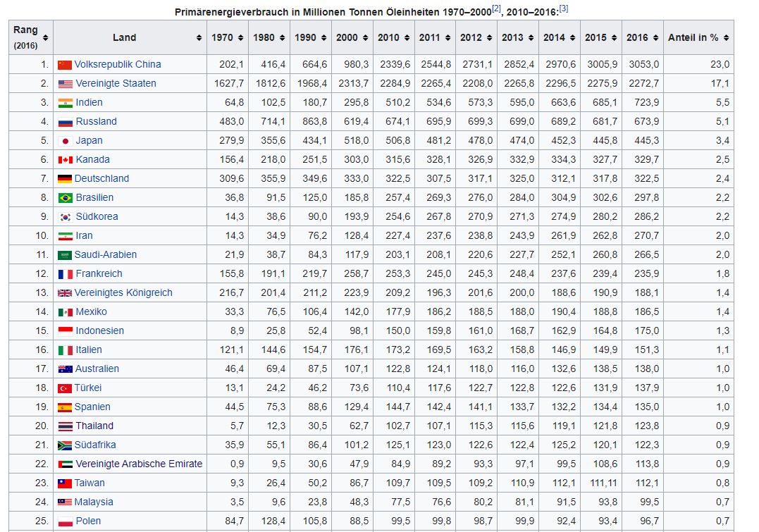Click the China flag icon
The image size is (759, 532).
tap(65, 65)
